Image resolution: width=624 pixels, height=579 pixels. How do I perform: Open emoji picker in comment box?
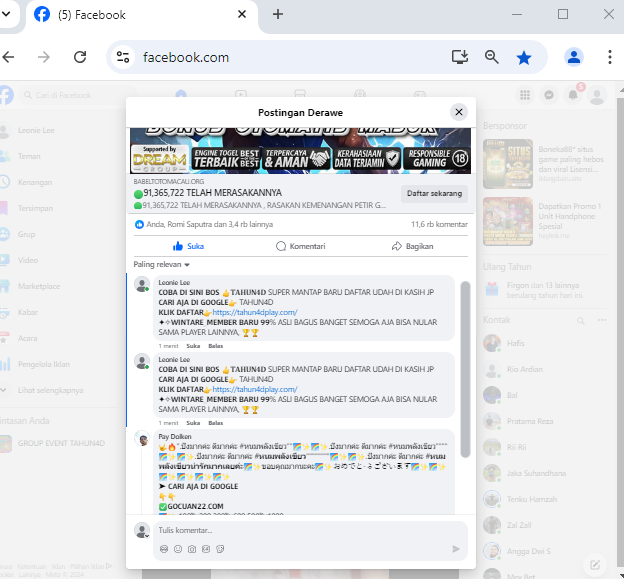tap(178, 549)
